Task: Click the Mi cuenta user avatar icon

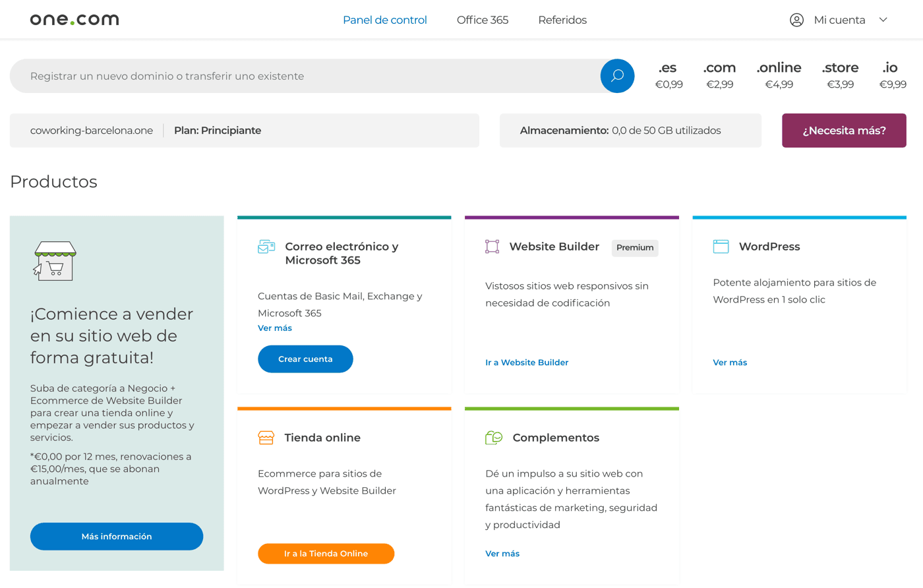Action: pos(796,20)
